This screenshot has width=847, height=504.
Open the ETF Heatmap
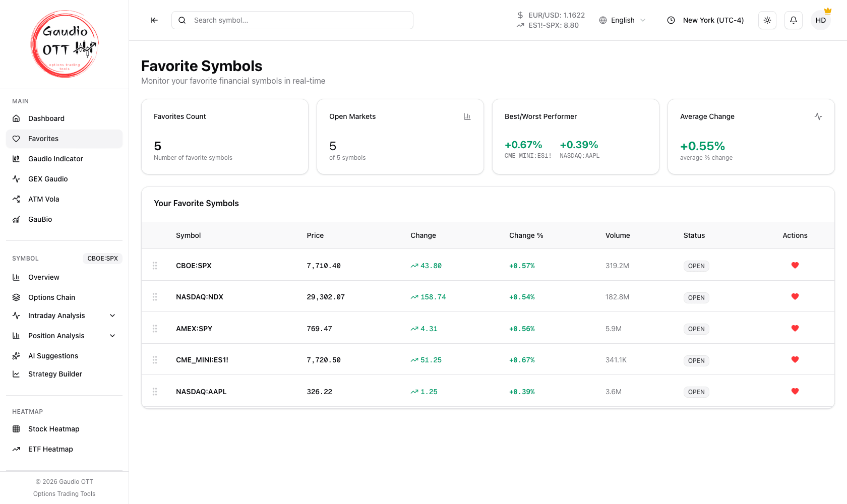click(64, 449)
